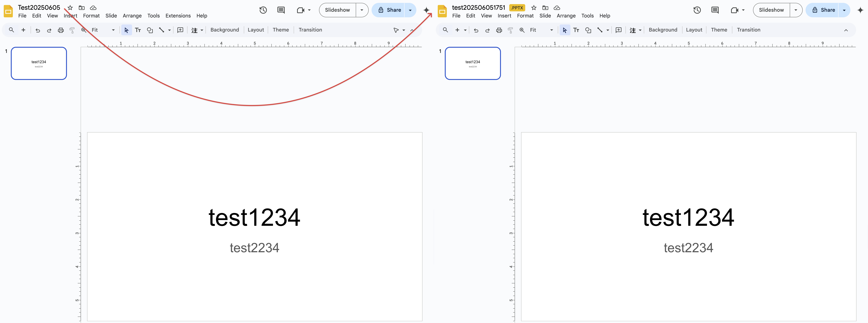Redo action in the right window
Viewport: 868px width, 323px height.
point(488,30)
